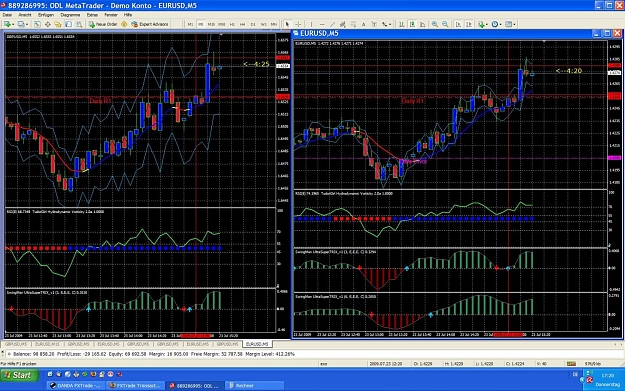Select the trendline drawing tool
Viewport: 625px width, 391px height.
click(332, 24)
